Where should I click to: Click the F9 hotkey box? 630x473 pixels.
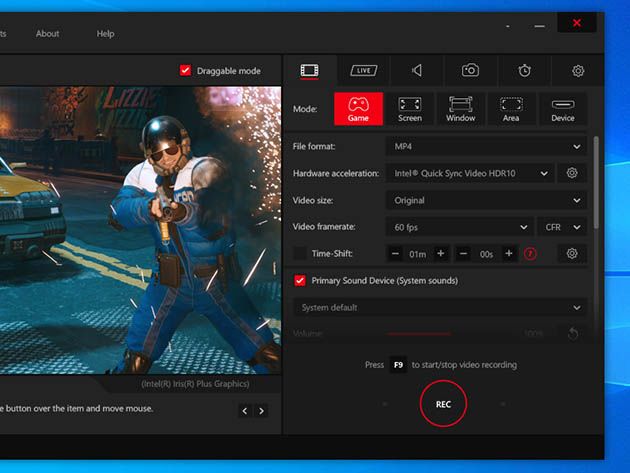(x=398, y=365)
